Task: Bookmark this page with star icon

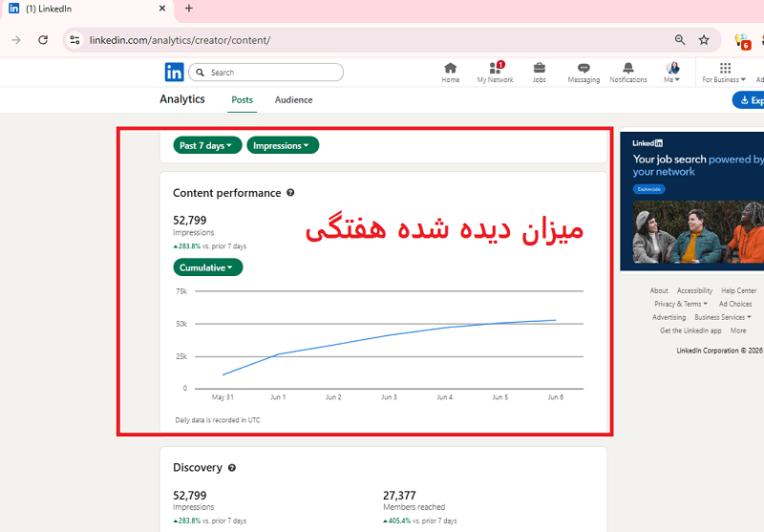Action: tap(704, 40)
